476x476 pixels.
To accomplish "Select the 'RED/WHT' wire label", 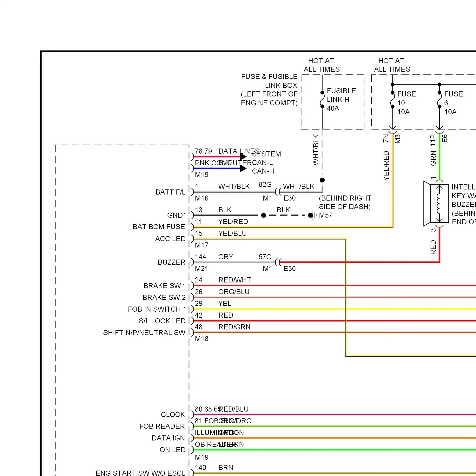I will 235,280.
